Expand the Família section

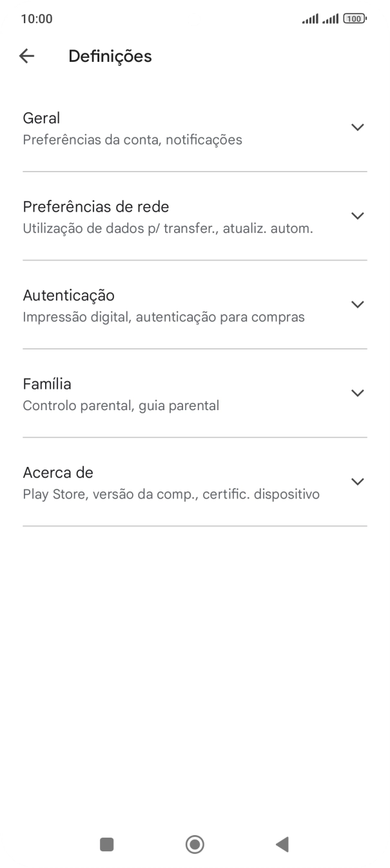coord(358,393)
